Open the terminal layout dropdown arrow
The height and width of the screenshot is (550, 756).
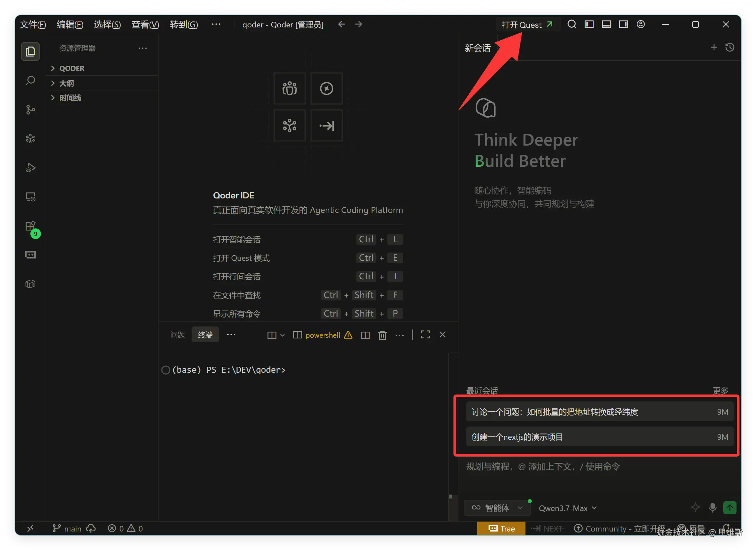pos(282,335)
